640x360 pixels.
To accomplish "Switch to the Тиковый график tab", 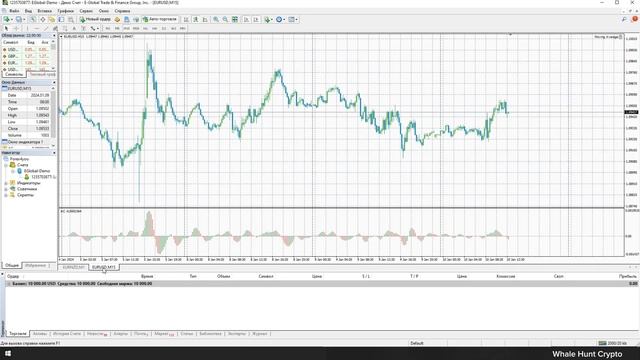I will point(42,75).
